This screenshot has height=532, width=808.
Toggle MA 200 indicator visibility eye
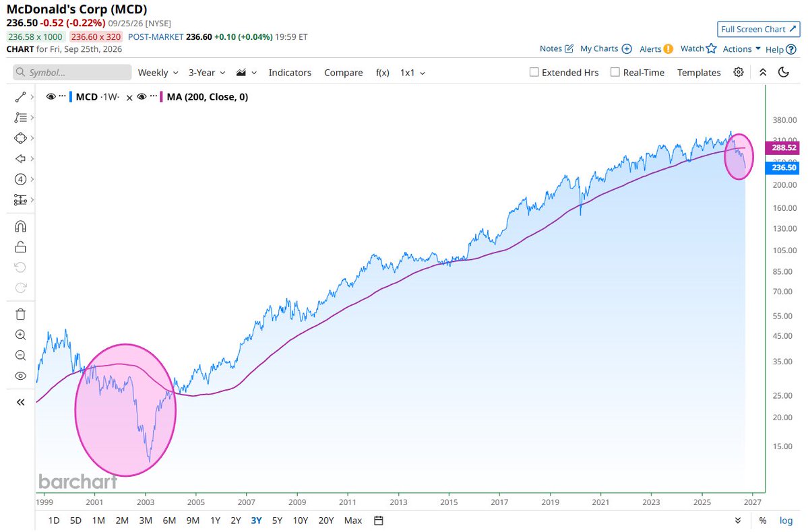[142, 96]
